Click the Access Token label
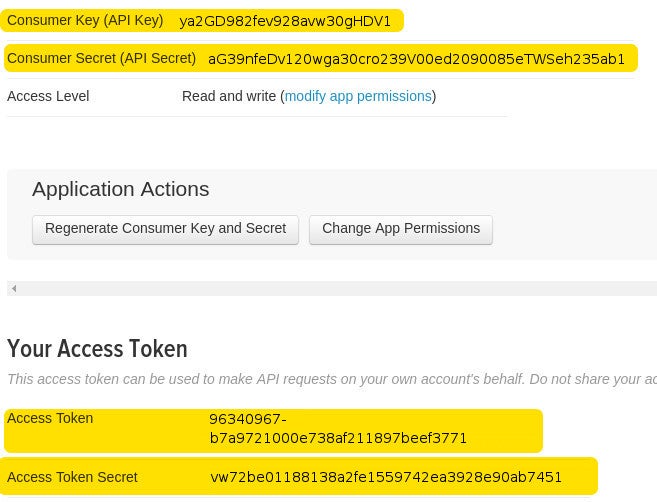 click(50, 419)
